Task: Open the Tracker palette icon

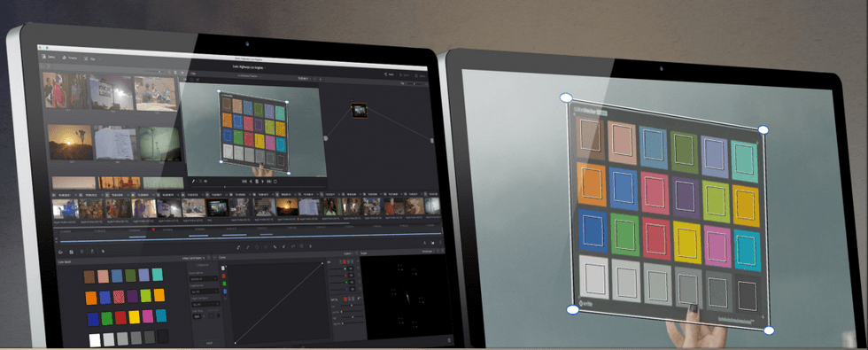Action: pos(266,247)
